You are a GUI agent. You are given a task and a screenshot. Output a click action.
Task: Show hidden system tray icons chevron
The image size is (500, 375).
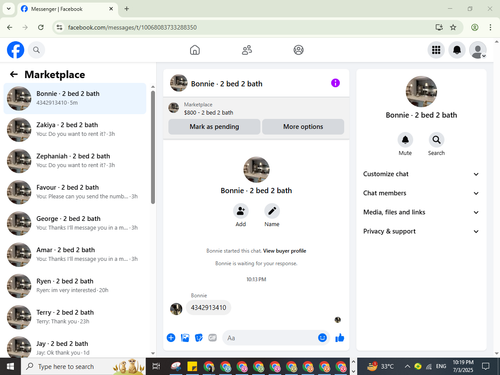click(407, 366)
